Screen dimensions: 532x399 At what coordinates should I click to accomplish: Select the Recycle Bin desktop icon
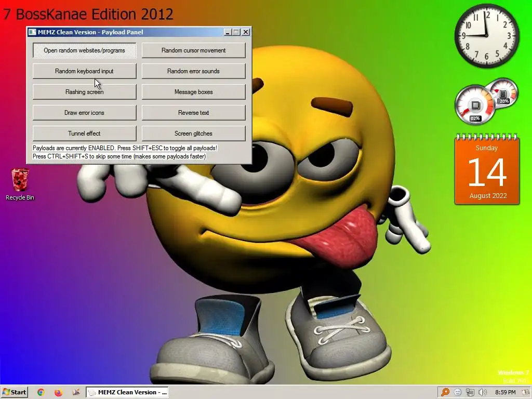(20, 184)
